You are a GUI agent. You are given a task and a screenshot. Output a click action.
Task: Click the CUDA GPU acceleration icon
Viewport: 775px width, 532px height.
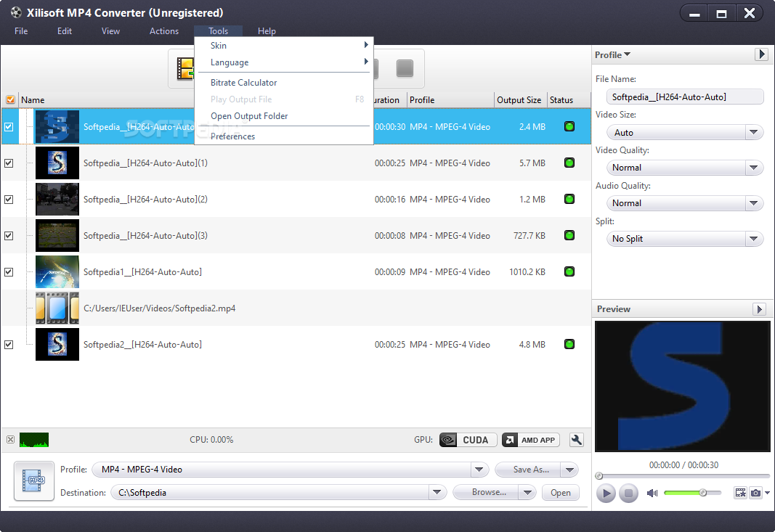[x=468, y=440]
